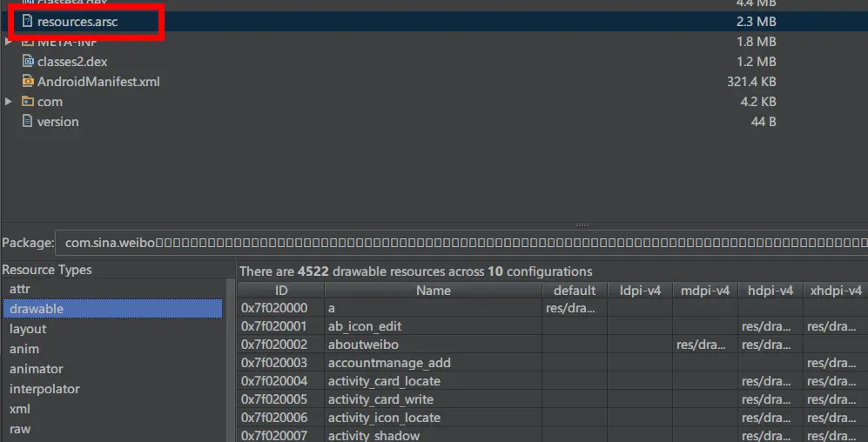This screenshot has width=868, height=442.
Task: Sort table by the Name column header
Action: pos(434,291)
